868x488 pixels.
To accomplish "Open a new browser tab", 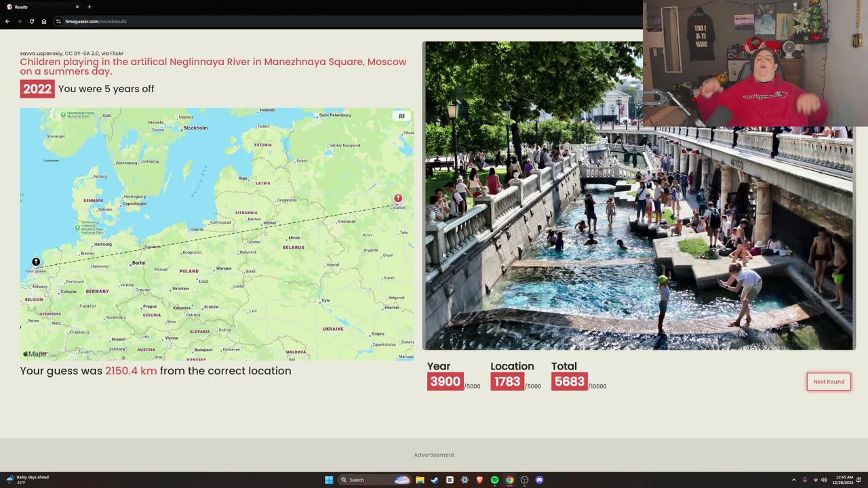I will pos(90,7).
